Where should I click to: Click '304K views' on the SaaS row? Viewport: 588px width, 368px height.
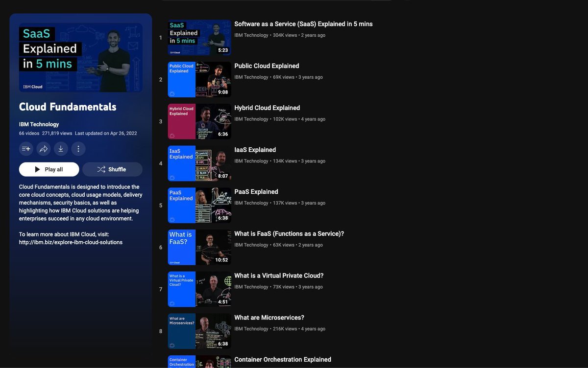[x=285, y=35]
